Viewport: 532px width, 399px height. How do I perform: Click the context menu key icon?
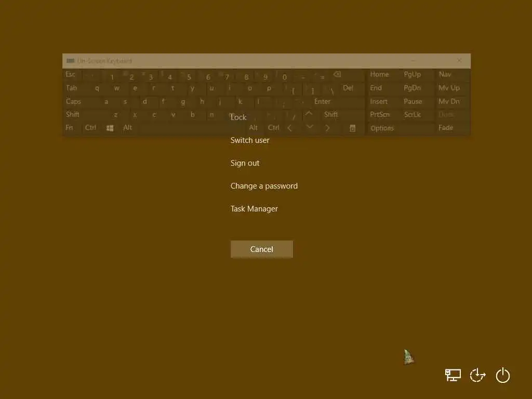[x=353, y=128]
